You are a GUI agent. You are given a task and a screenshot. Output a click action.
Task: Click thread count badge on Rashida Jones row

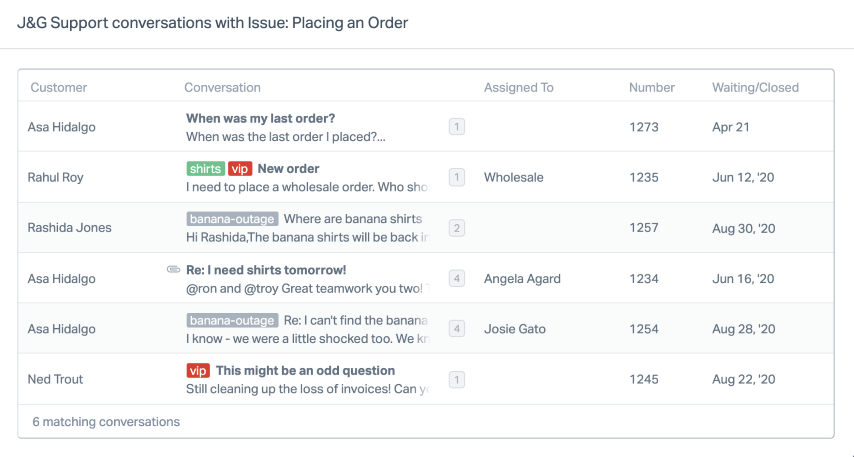point(457,228)
